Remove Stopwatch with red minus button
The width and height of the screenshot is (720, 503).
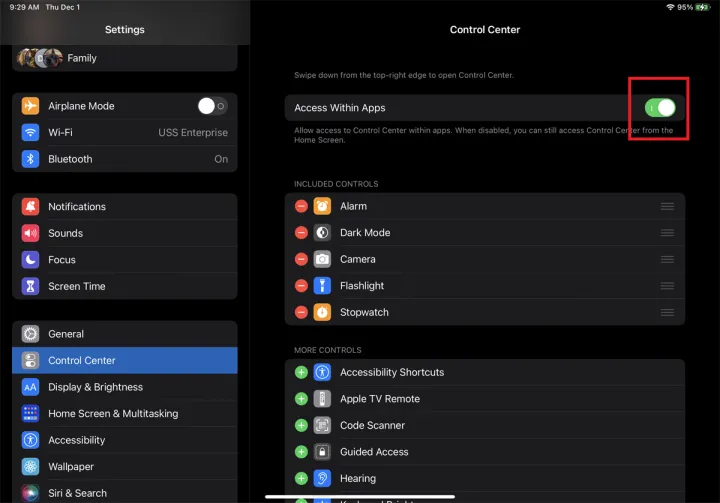click(301, 312)
